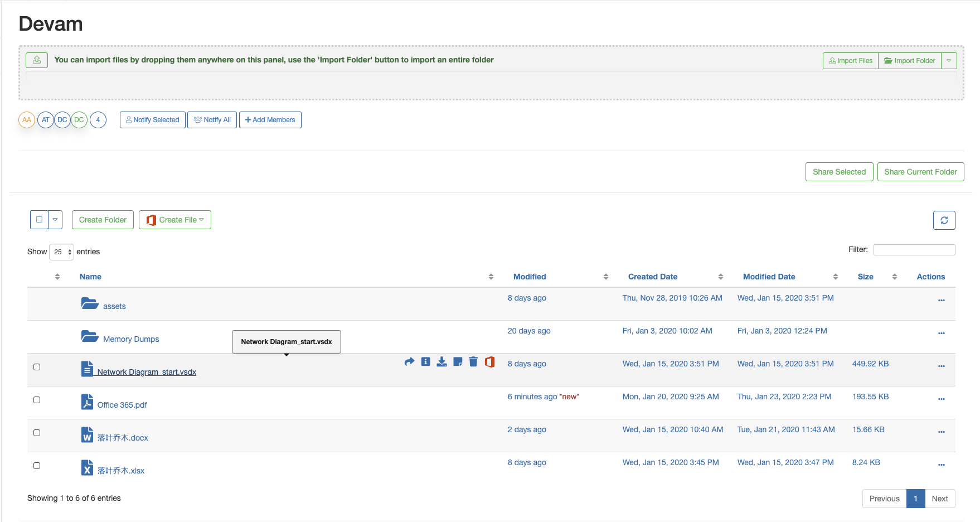Screen dimensions: 980x522
Task: Click the Word icon for 落叶乔木.docx
Action: [87, 435]
